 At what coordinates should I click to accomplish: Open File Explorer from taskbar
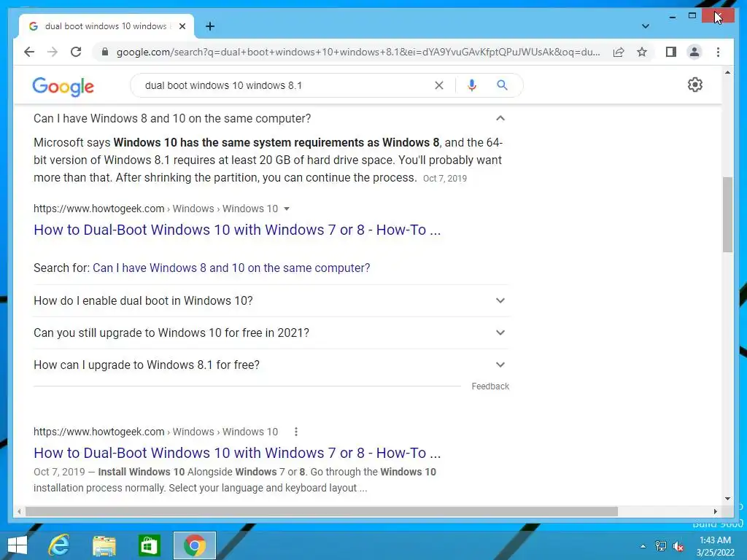click(x=104, y=545)
